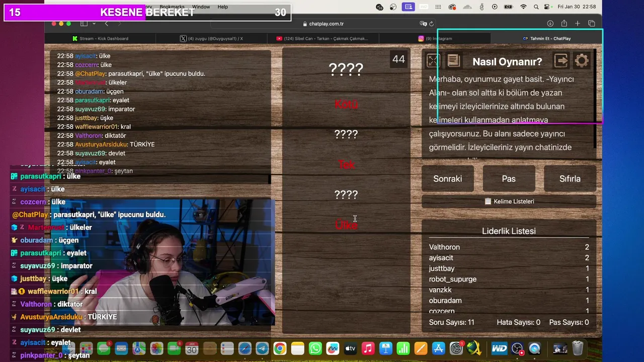Viewport: 644px width, 362px height.
Task: Open Keynote from the dock
Action: (x=385, y=348)
